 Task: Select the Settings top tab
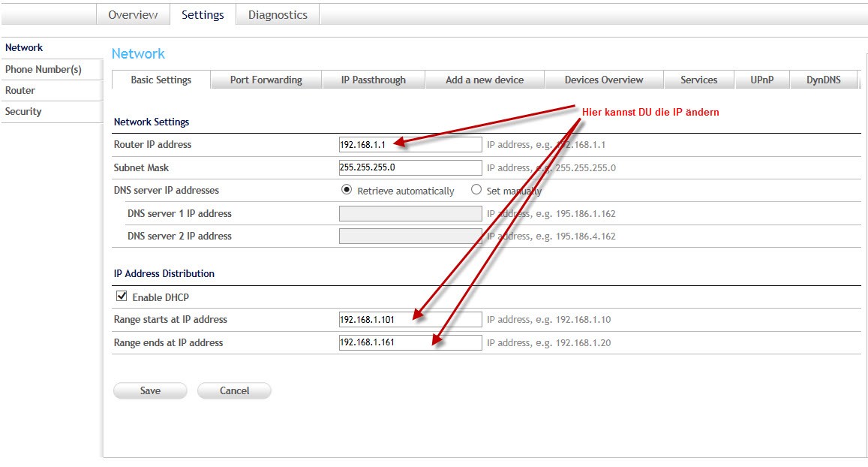pyautogui.click(x=203, y=15)
